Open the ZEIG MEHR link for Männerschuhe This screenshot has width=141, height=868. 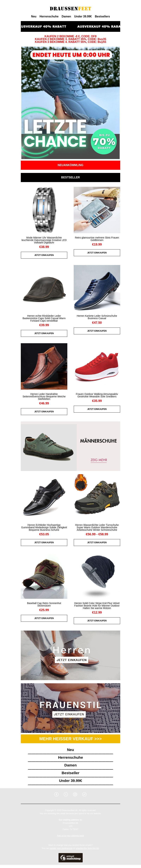pos(99,460)
